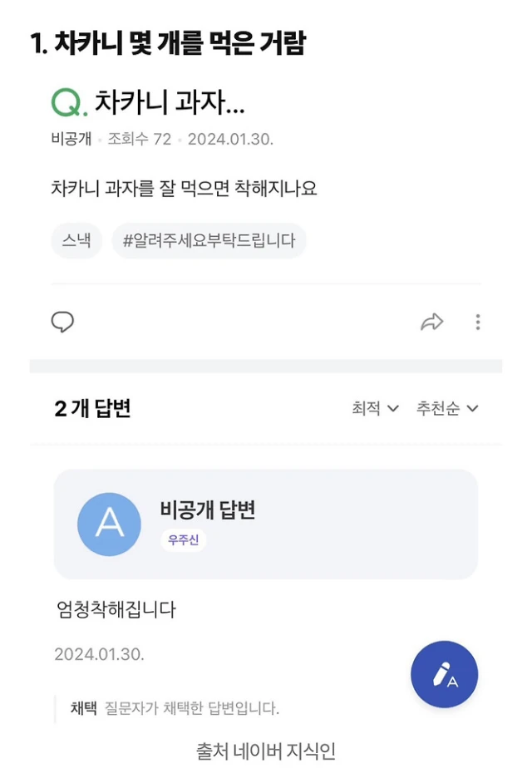Tap the answer text 엄청착해집니다

[x=116, y=609]
